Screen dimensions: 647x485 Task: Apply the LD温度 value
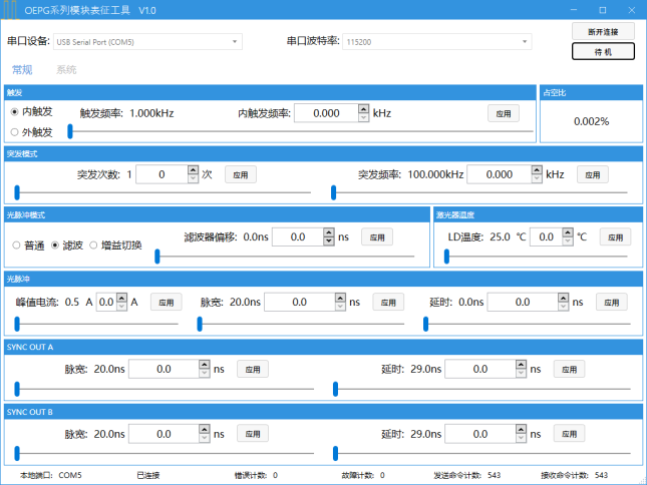coord(615,237)
